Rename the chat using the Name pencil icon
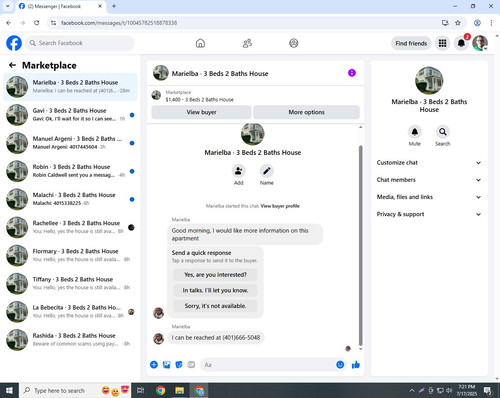This screenshot has height=398, width=500. coord(267,171)
